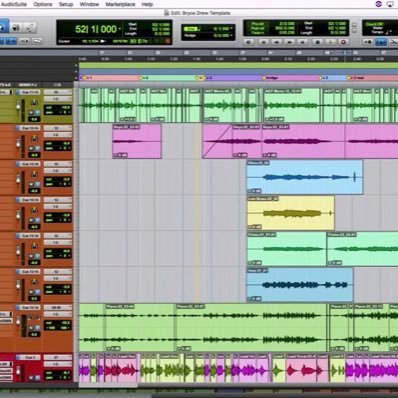Toggle the green Grid mode indicator
The image size is (398, 398).
coord(191,29)
